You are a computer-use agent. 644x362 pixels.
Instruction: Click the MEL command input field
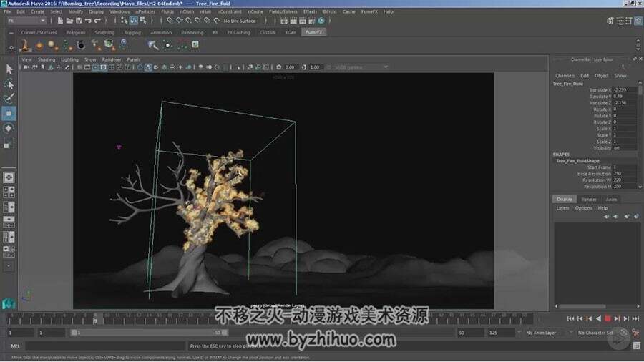[x=104, y=346]
